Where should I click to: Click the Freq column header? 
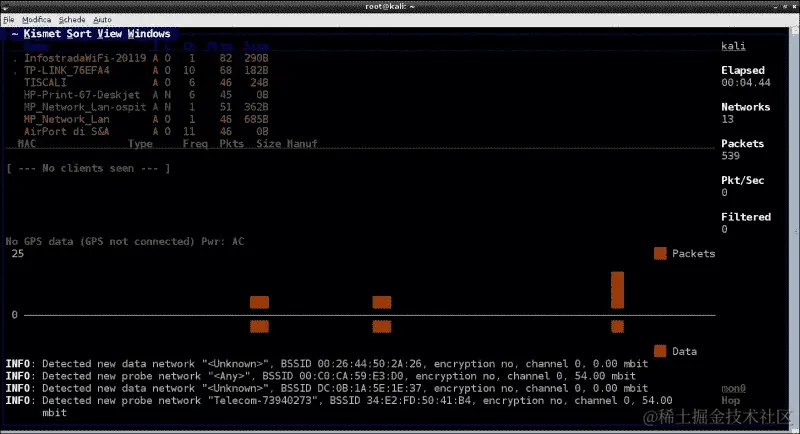pyautogui.click(x=195, y=144)
